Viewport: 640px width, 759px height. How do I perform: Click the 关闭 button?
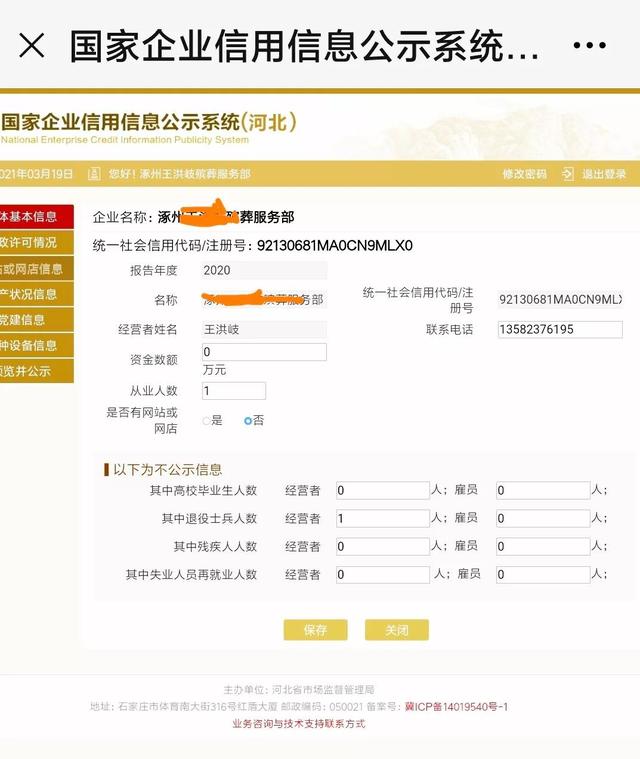click(x=397, y=630)
